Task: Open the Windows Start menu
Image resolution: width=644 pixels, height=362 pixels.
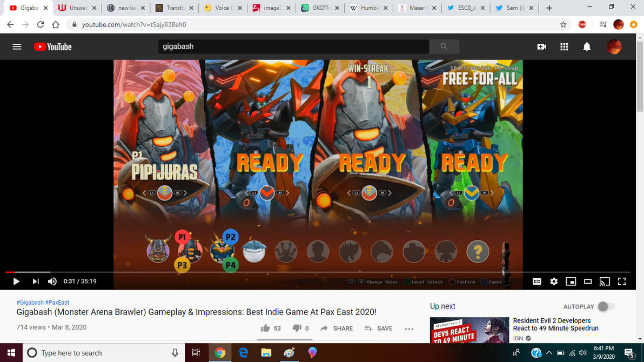Action: [11, 353]
